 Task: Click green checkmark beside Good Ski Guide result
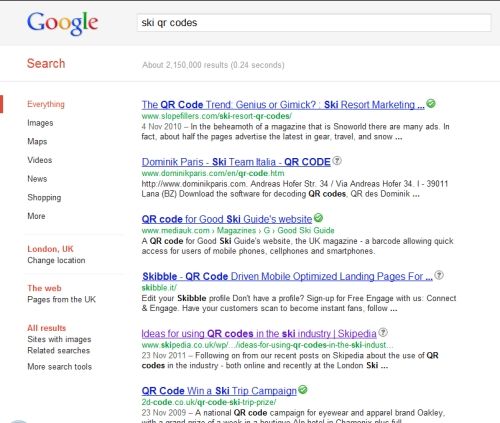[x=318, y=218]
